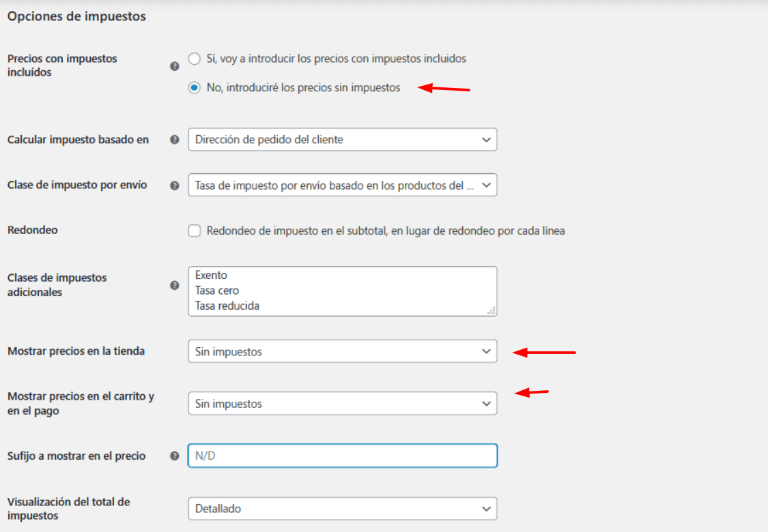
Task: Click the 'Exento' line in tax classes
Action: [211, 275]
